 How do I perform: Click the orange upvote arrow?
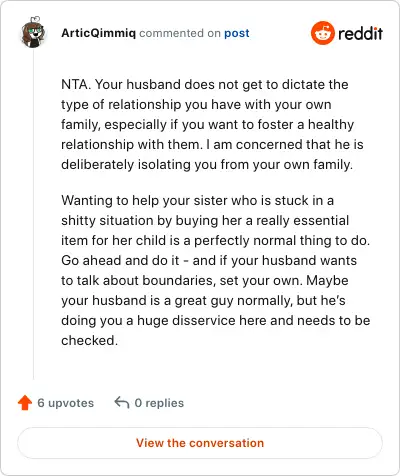(x=25, y=403)
